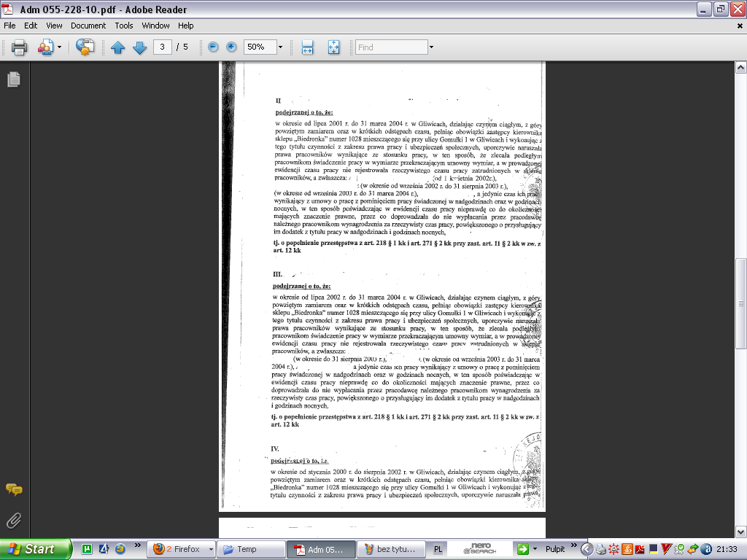Image resolution: width=747 pixels, height=560 pixels.
Task: Toggle fit one full page view
Action: pyautogui.click(x=333, y=47)
